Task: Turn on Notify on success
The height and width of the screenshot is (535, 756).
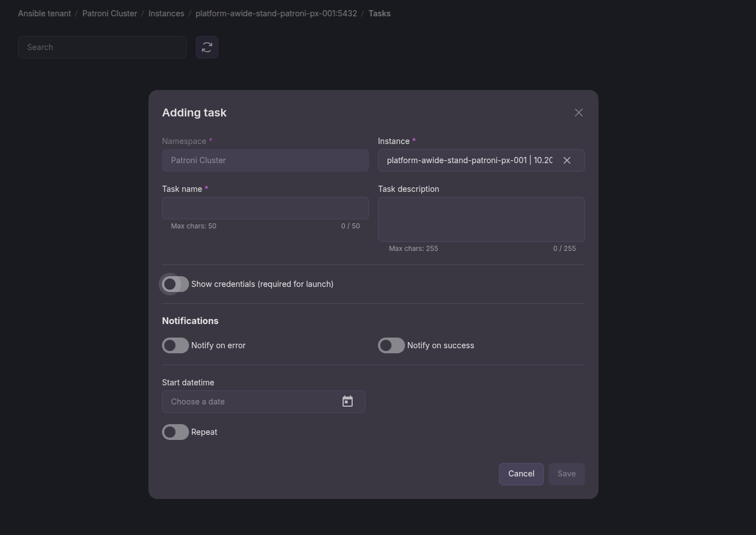Action: [391, 345]
